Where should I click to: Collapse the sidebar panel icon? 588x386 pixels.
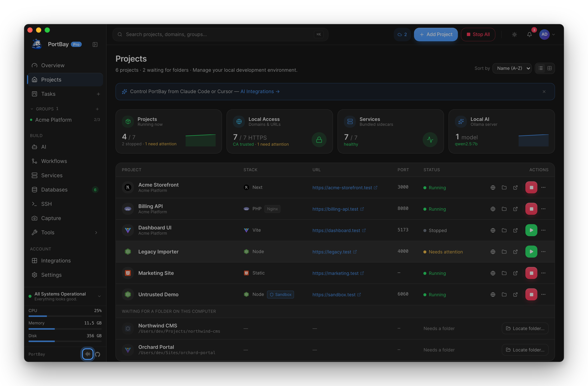(x=95, y=44)
